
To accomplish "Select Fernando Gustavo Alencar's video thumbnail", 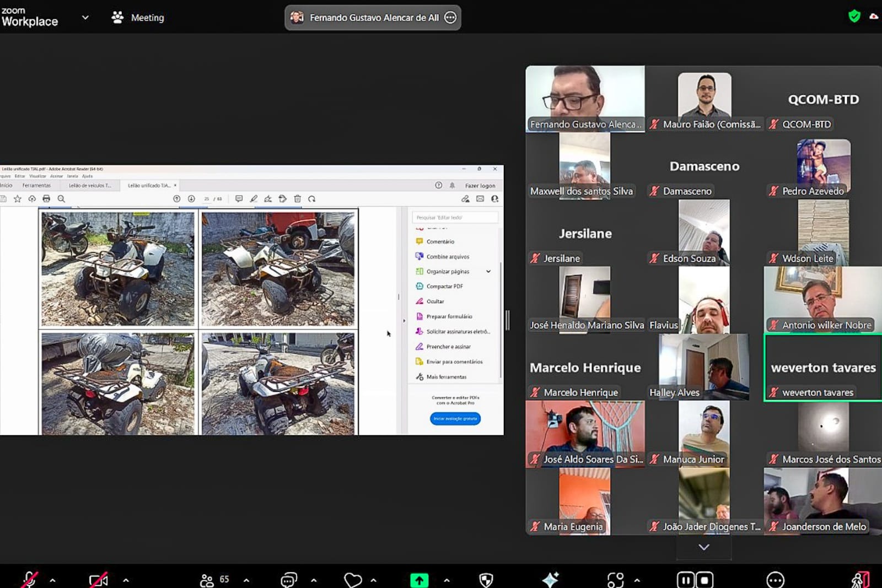I will (585, 98).
